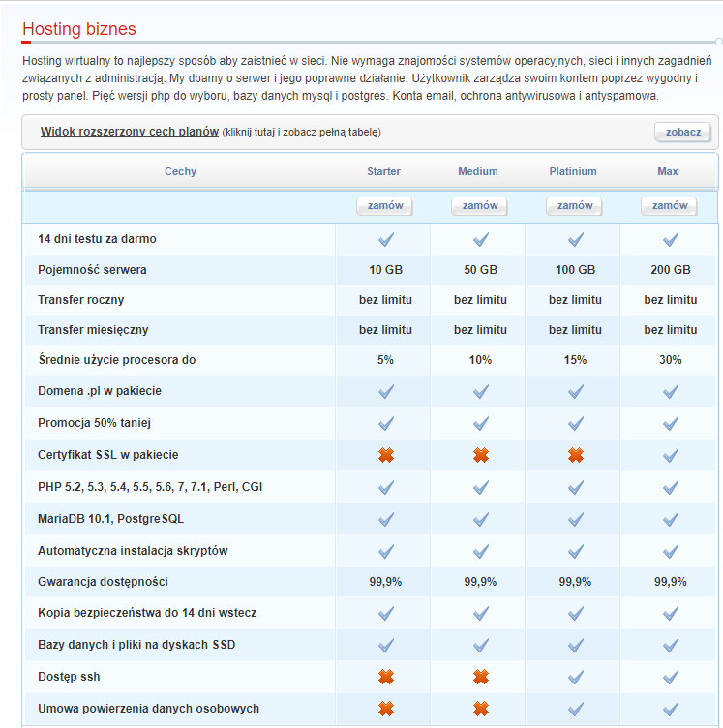Click Medium plan's SSL certificate cross icon
Image resolution: width=723 pixels, height=728 pixels.
point(481,455)
